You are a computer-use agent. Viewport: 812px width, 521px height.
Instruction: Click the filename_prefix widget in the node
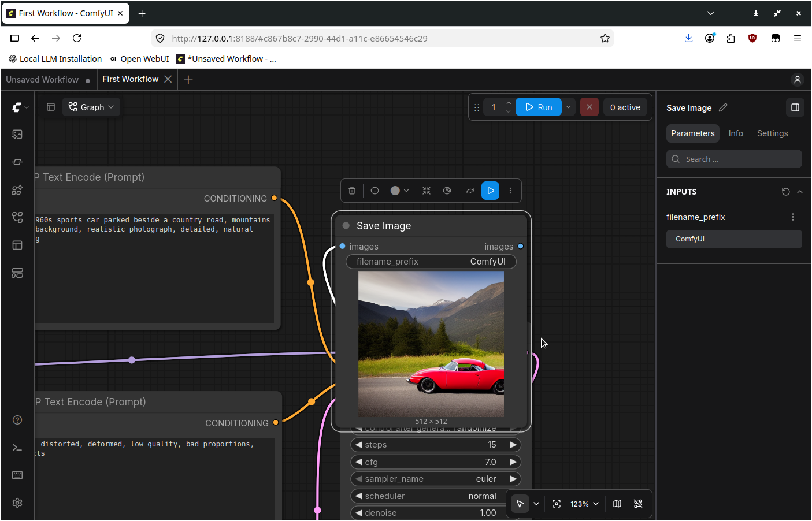click(431, 262)
